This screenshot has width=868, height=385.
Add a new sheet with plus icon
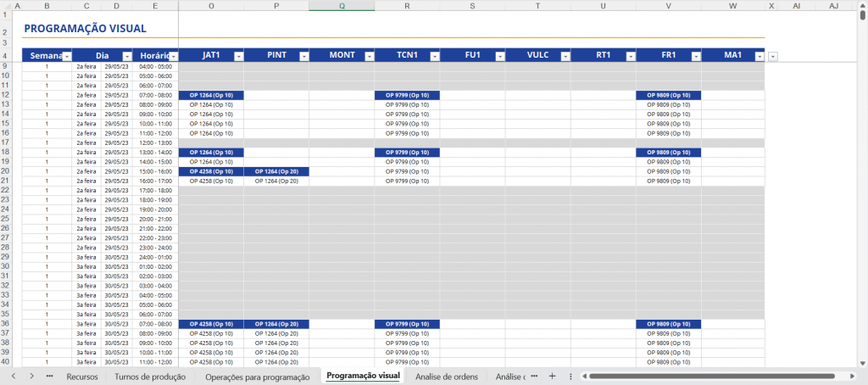[552, 376]
